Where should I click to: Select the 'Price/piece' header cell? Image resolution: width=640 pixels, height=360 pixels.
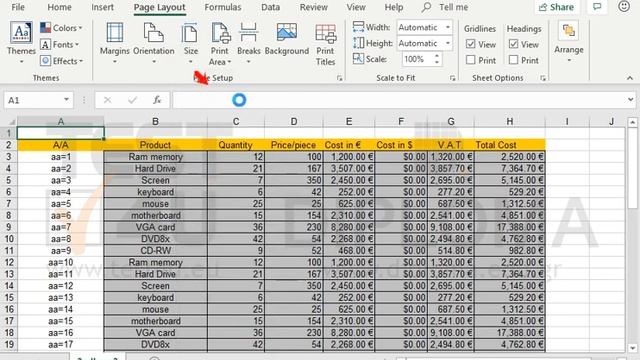coord(293,145)
